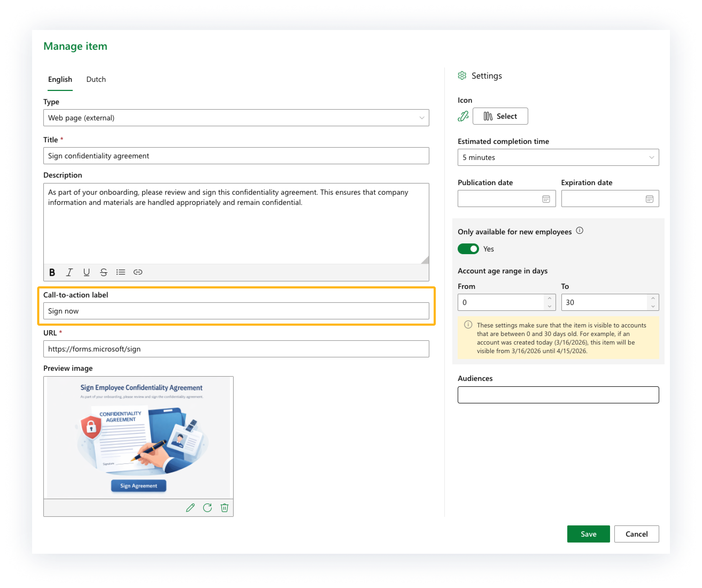The height and width of the screenshot is (588, 702).
Task: Click the Audiences input field
Action: pyautogui.click(x=558, y=395)
